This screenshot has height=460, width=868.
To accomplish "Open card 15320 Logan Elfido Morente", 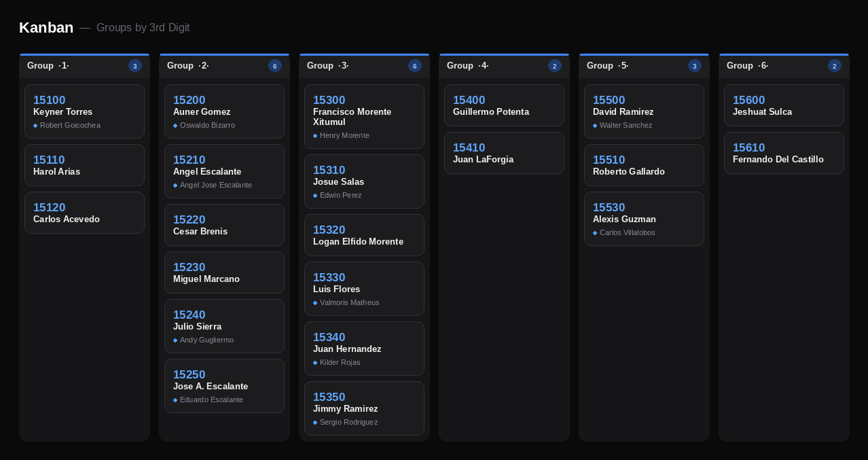I will tap(364, 235).
